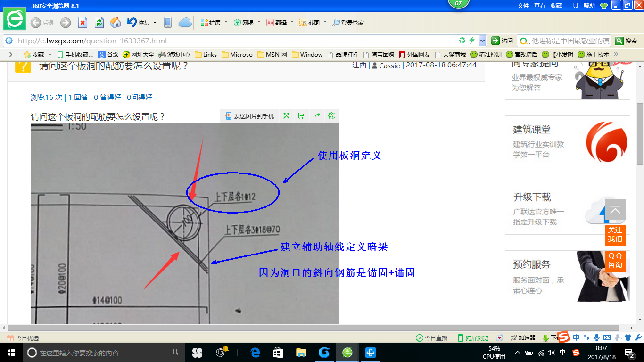Open the cloud sync toolbar icon

[x=185, y=23]
